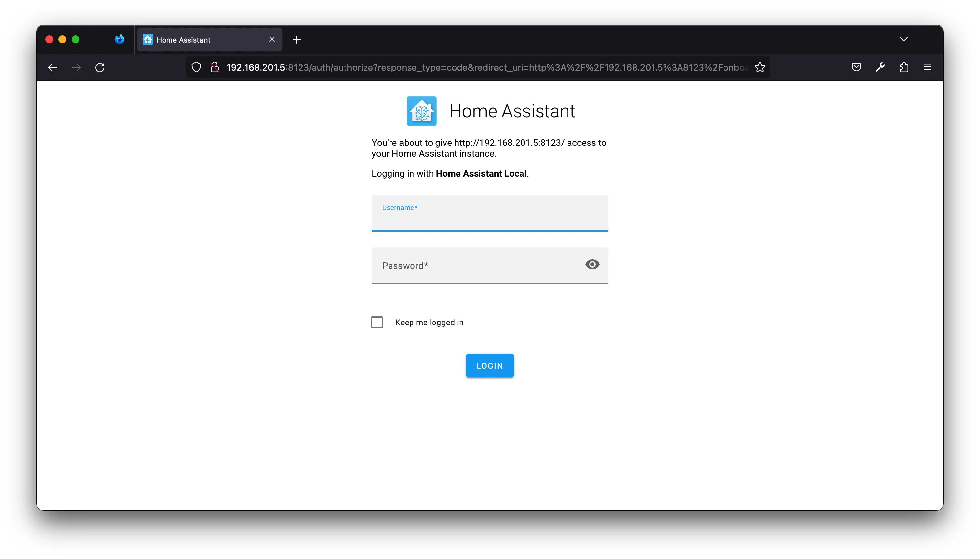The image size is (980, 559).
Task: Open the tracking protection shield
Action: tap(196, 68)
